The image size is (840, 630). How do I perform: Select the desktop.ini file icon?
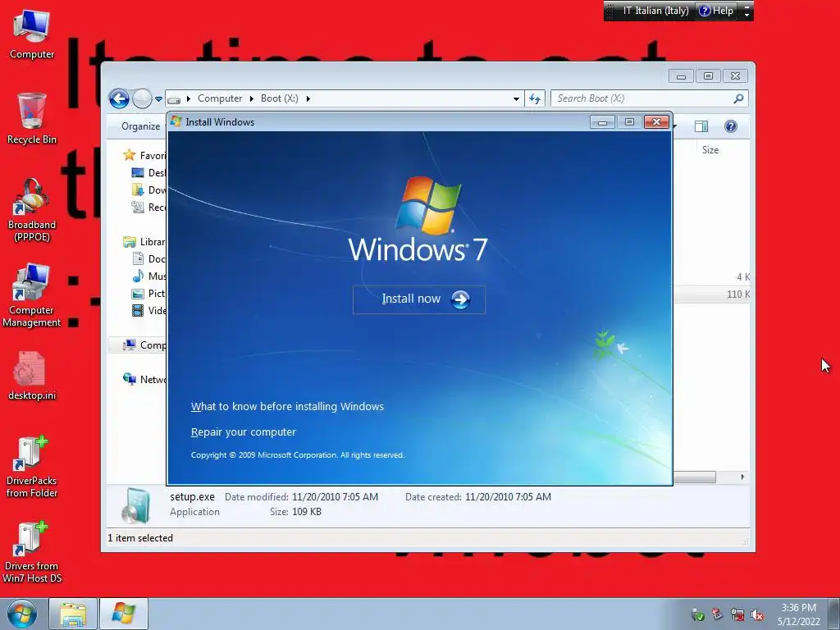click(x=32, y=376)
